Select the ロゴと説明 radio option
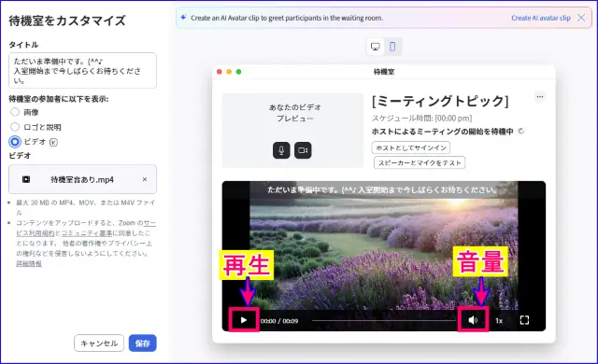This screenshot has height=364, width=598. pyautogui.click(x=15, y=127)
